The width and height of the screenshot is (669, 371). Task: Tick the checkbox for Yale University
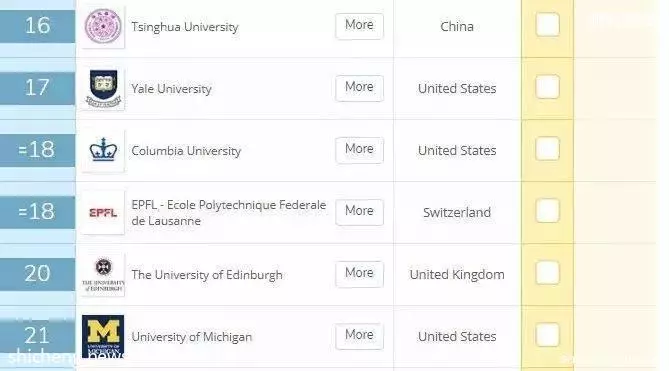tap(547, 87)
